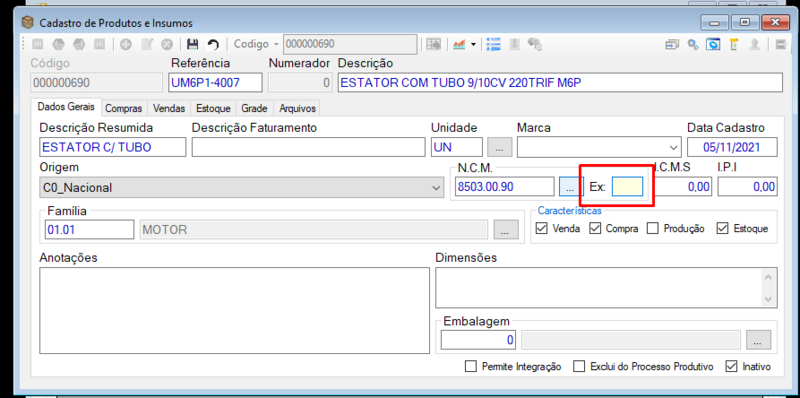Uncheck the Inativo checkbox
Screen dimensions: 800x398
point(731,366)
